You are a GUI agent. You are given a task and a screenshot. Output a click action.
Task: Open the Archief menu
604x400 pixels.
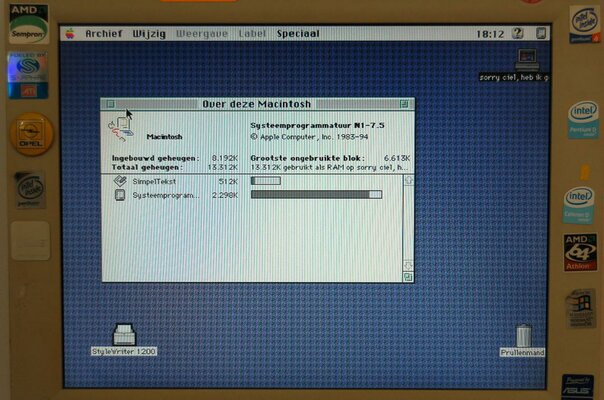coord(103,33)
